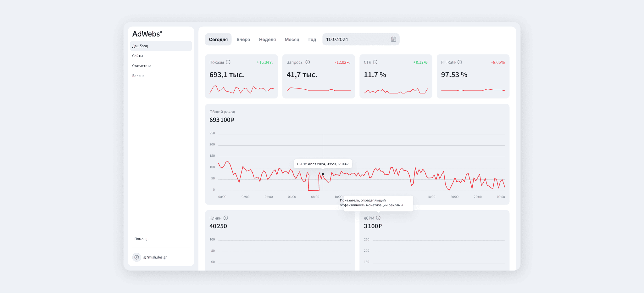Click the info icon next to eCPM
The image size is (644, 293).
coord(378,218)
